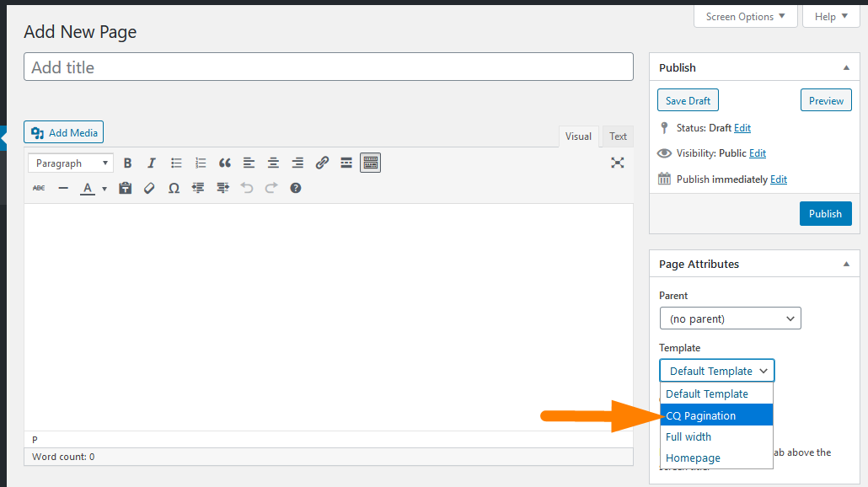Open the Paragraph format dropdown
Image resolution: width=868 pixels, height=487 pixels.
coord(71,163)
